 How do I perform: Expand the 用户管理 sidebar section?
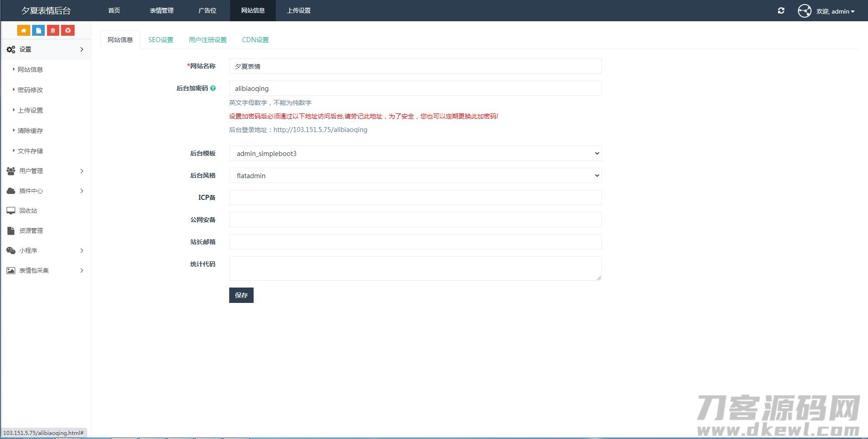click(x=45, y=171)
